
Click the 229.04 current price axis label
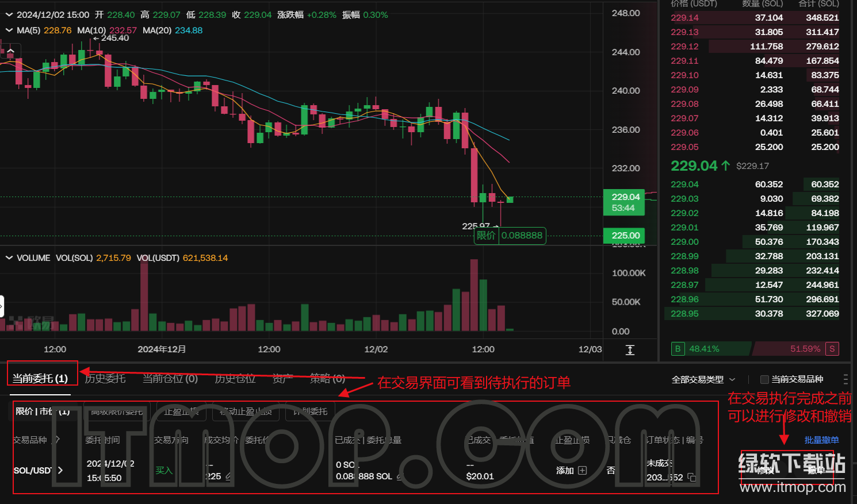(x=624, y=202)
